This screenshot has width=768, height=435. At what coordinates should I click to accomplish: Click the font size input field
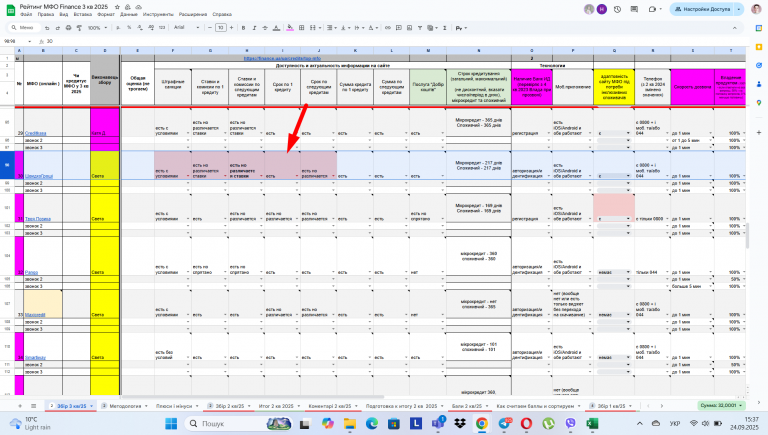click(x=221, y=28)
